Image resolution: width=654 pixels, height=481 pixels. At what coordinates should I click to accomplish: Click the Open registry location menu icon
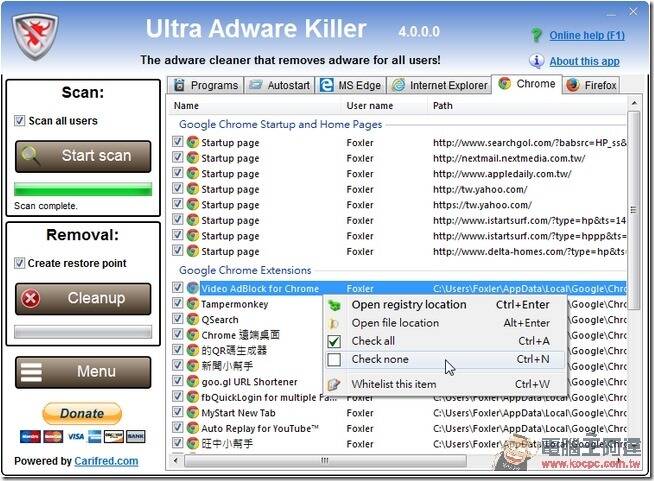pyautogui.click(x=334, y=305)
